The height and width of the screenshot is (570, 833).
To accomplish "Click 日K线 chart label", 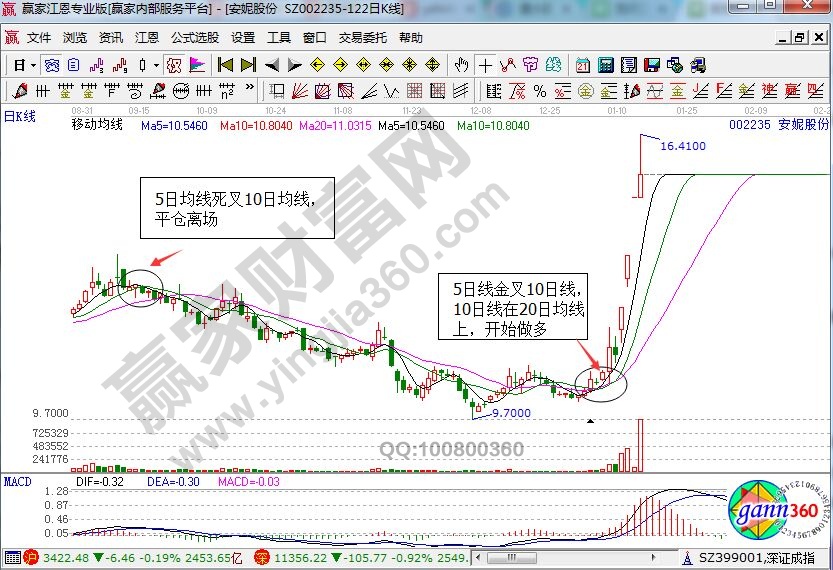I will click(x=20, y=116).
